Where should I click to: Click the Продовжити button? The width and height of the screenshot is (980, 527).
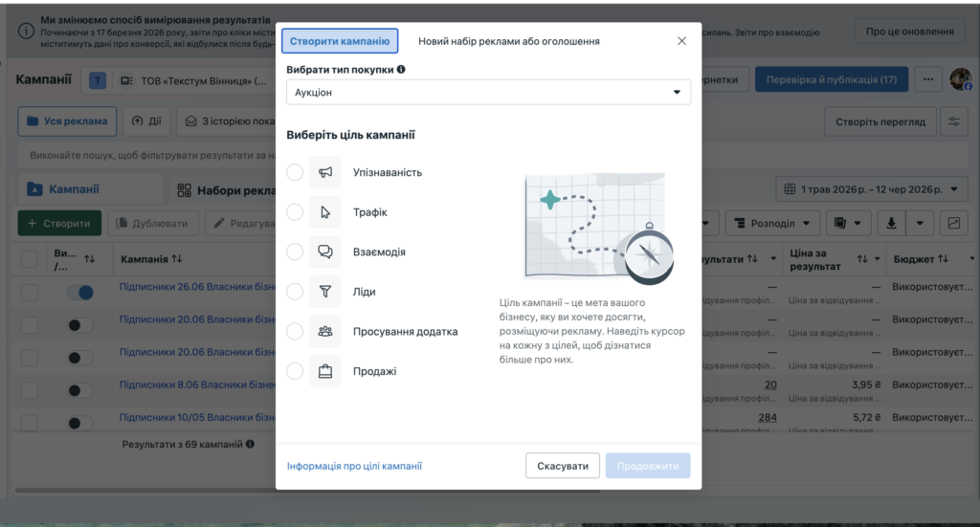[x=648, y=466]
